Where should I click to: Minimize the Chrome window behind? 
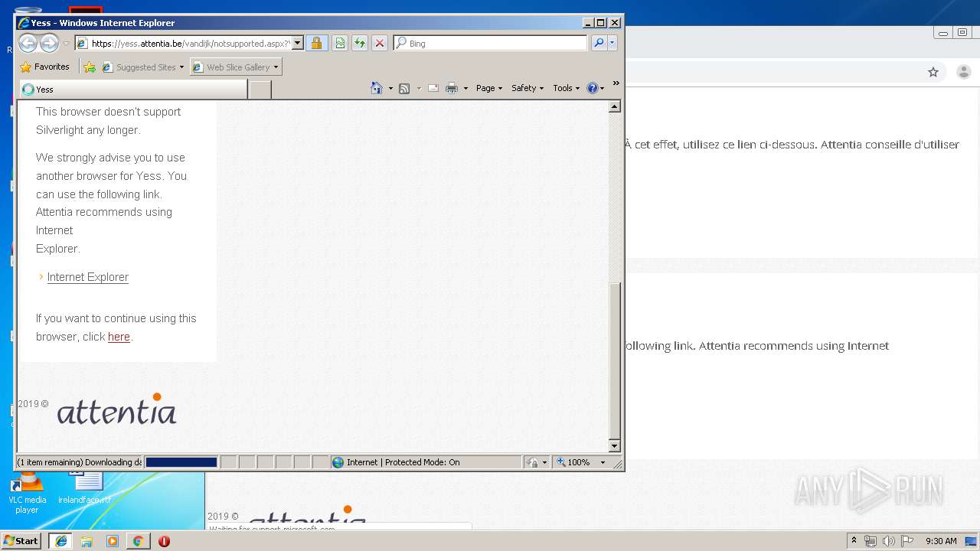click(943, 33)
